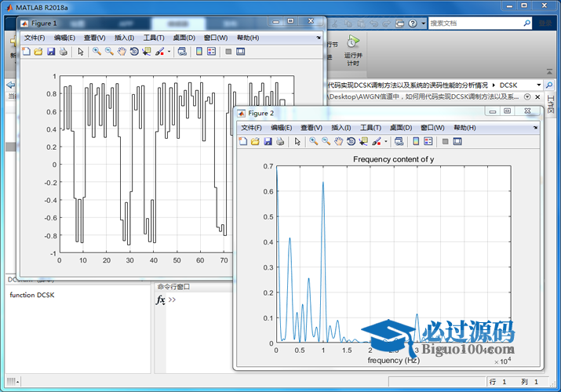
Task: Select Data Cursor tool in Figure 1
Action: tap(146, 52)
